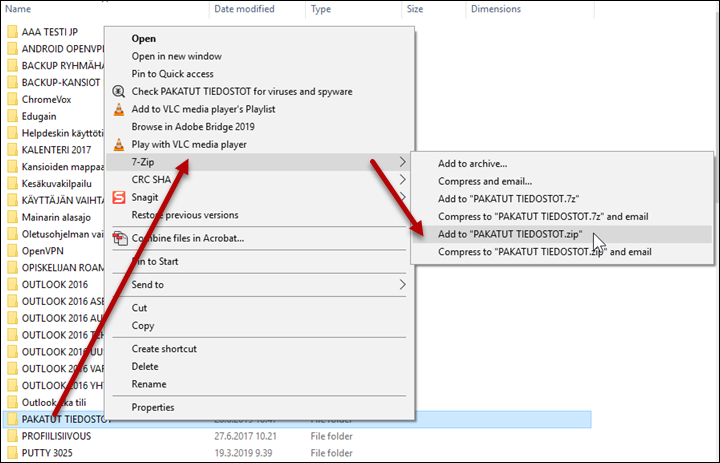This screenshot has width=720, height=463.
Task: Click VLC cone icon next to Play with VLC
Action: coord(119,145)
